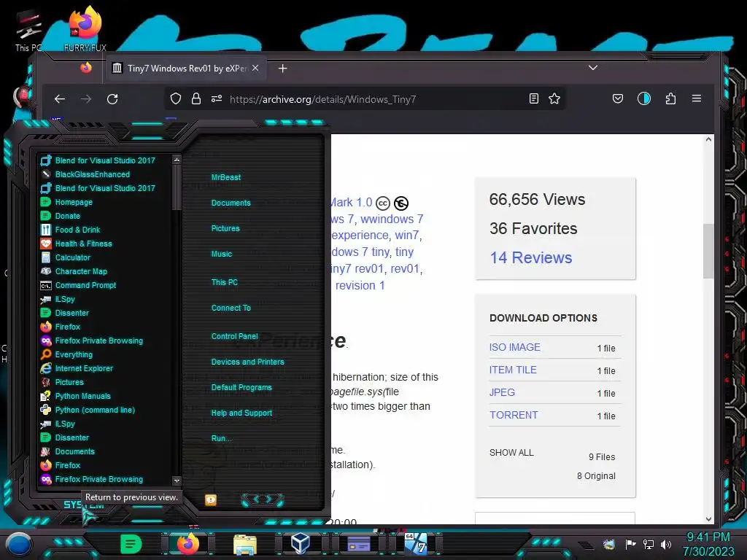Open Connect To in start menu
This screenshot has height=560, width=747.
(x=231, y=308)
